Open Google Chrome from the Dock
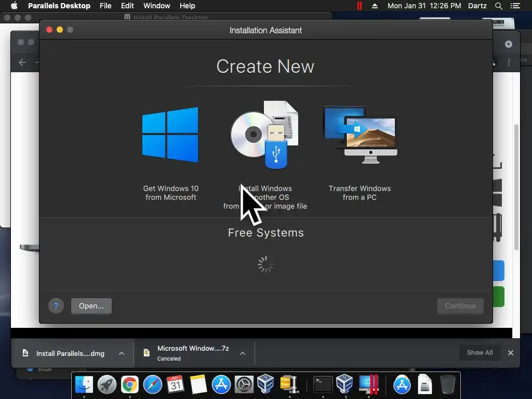 [130, 385]
